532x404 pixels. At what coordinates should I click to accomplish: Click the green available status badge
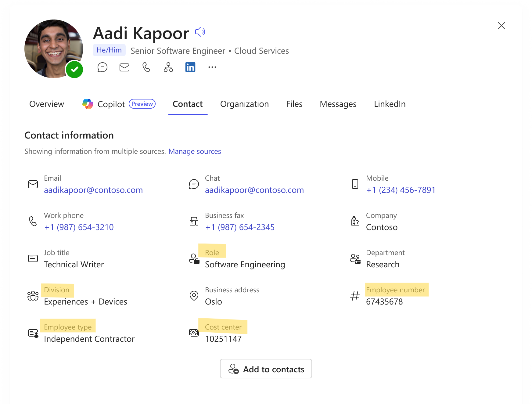click(74, 70)
